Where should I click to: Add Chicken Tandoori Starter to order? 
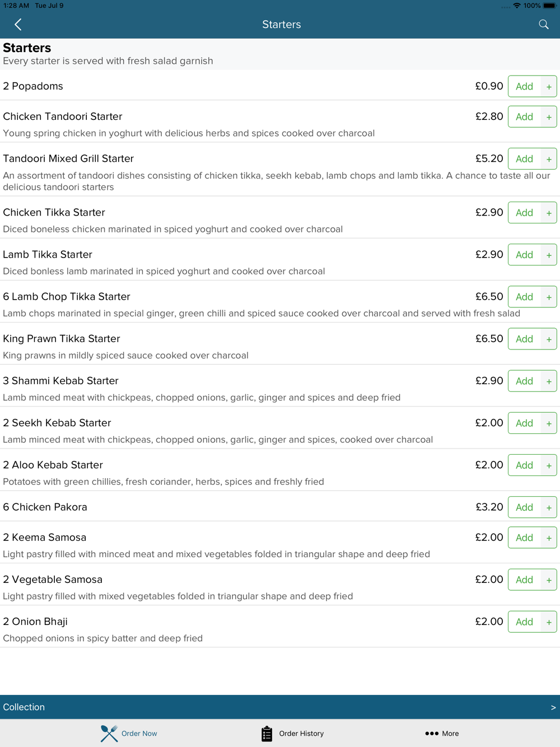(x=524, y=117)
